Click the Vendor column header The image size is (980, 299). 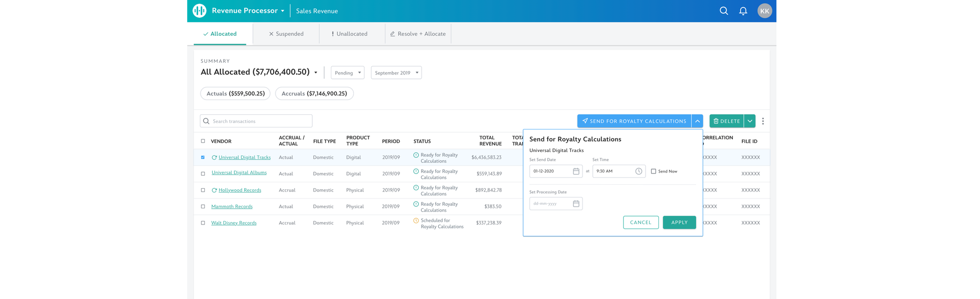[x=221, y=141]
